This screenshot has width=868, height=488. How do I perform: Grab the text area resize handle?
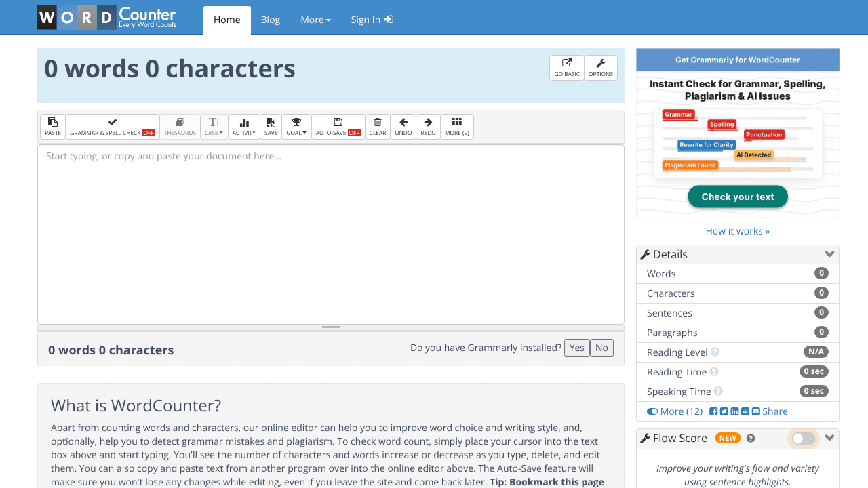[331, 327]
